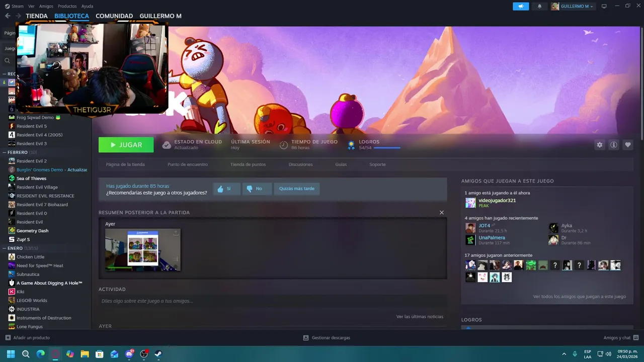Open yesterday's screenshot thumbnail

coord(143,250)
